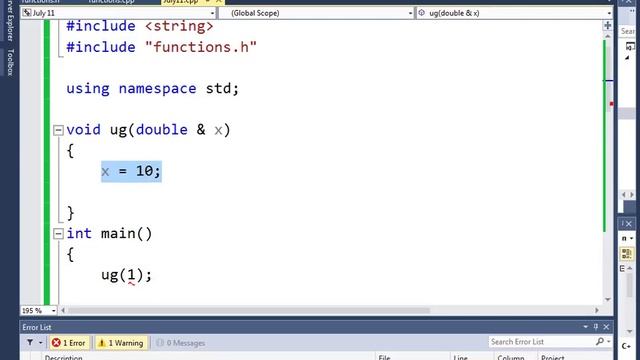
Task: Click the Line column header
Action: (x=460, y=357)
